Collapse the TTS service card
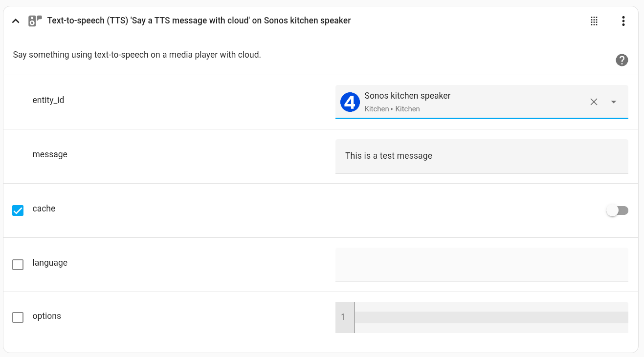The width and height of the screenshot is (644, 357). 16,21
